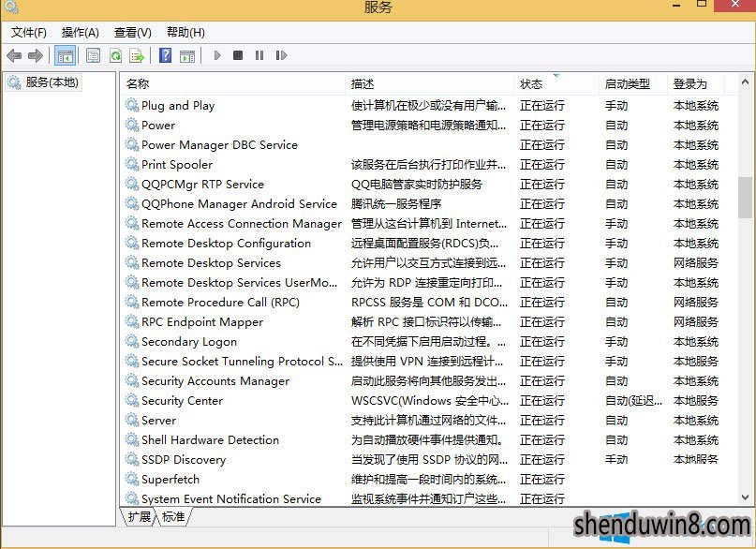The height and width of the screenshot is (549, 756).
Task: Switch to the 标准 tab
Action: [173, 517]
